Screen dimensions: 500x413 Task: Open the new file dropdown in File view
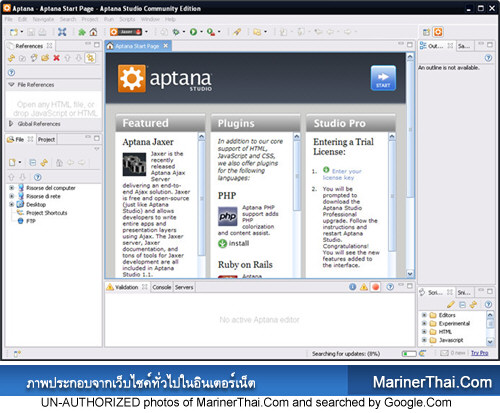tap(20, 162)
